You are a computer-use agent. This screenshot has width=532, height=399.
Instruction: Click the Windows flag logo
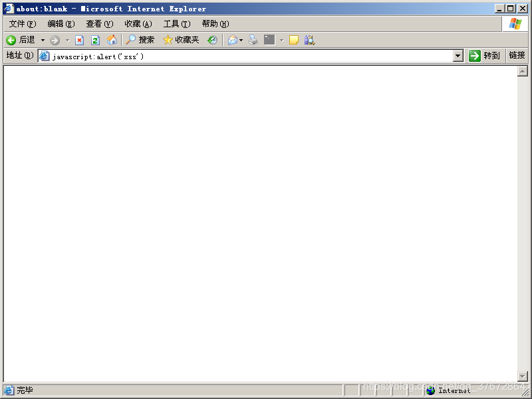[515, 24]
